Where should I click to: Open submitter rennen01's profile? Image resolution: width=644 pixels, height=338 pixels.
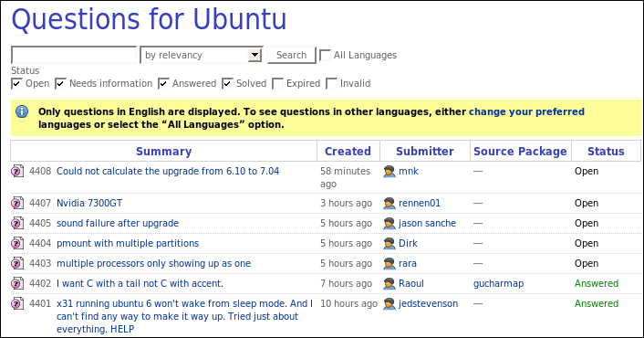420,203
